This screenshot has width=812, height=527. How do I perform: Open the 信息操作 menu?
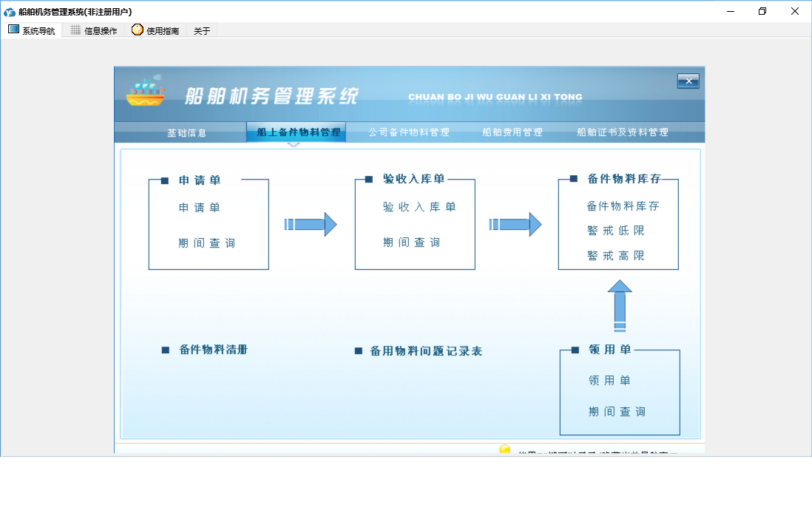94,30
